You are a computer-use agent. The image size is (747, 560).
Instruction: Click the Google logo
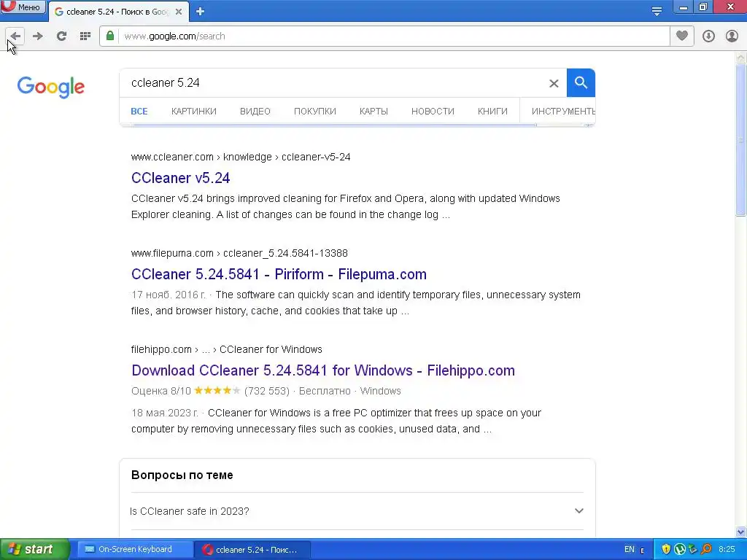point(50,87)
